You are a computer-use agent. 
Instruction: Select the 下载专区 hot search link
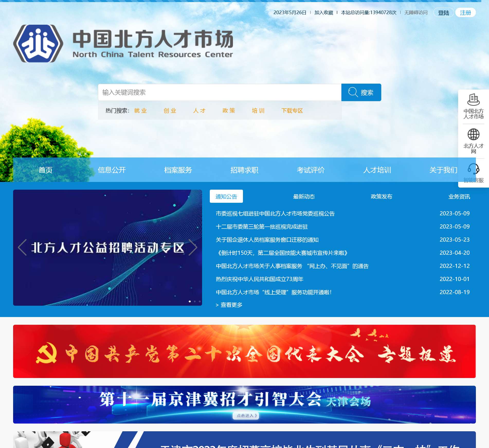[292, 111]
